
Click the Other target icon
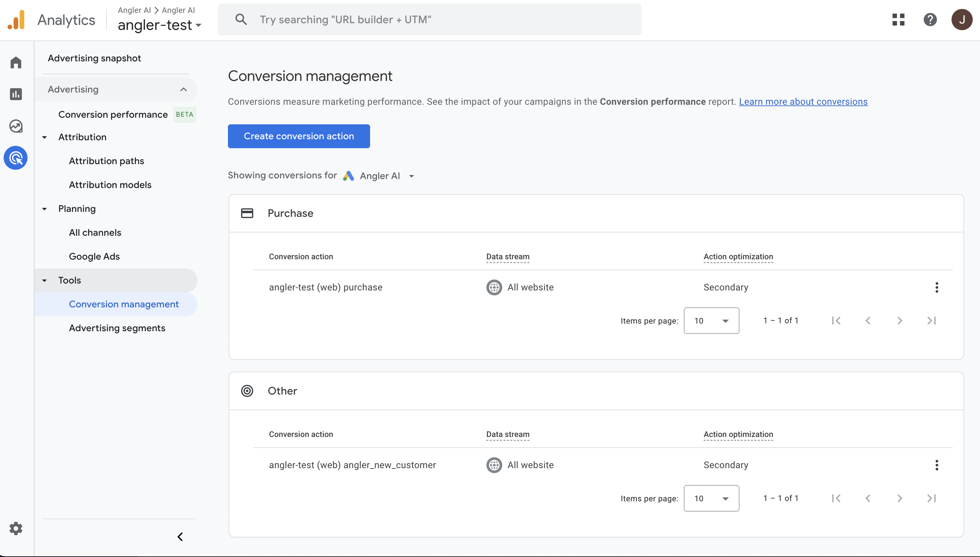coord(247,391)
